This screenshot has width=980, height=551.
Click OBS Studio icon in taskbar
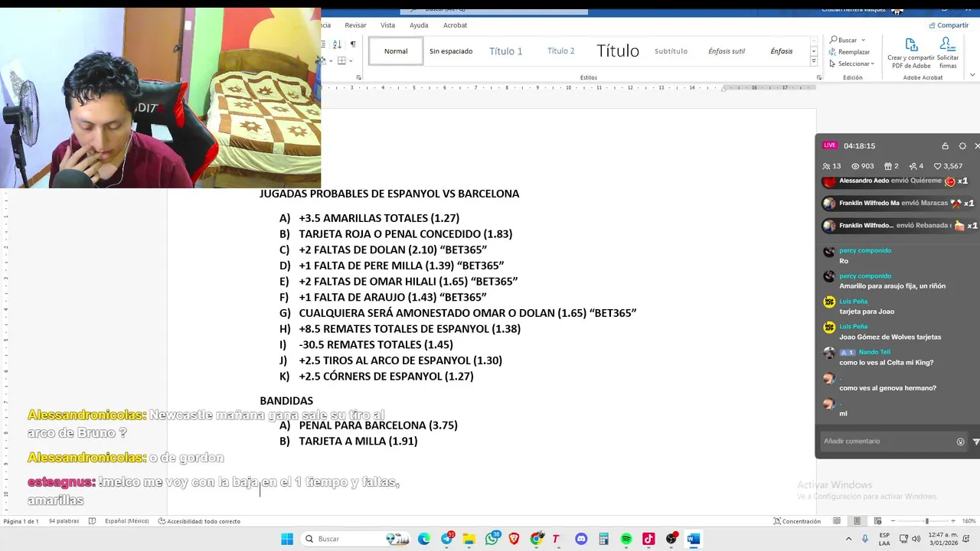coord(671,539)
